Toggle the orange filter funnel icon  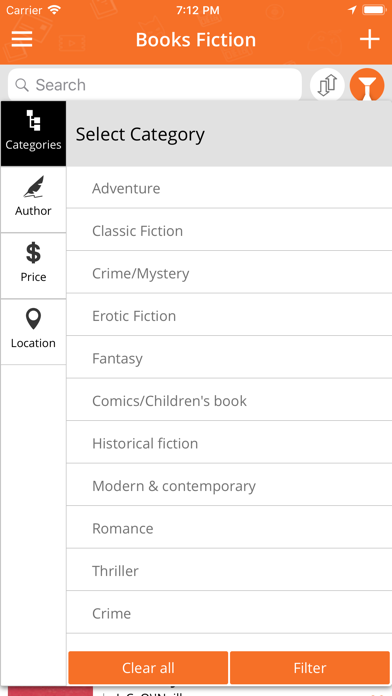367,84
